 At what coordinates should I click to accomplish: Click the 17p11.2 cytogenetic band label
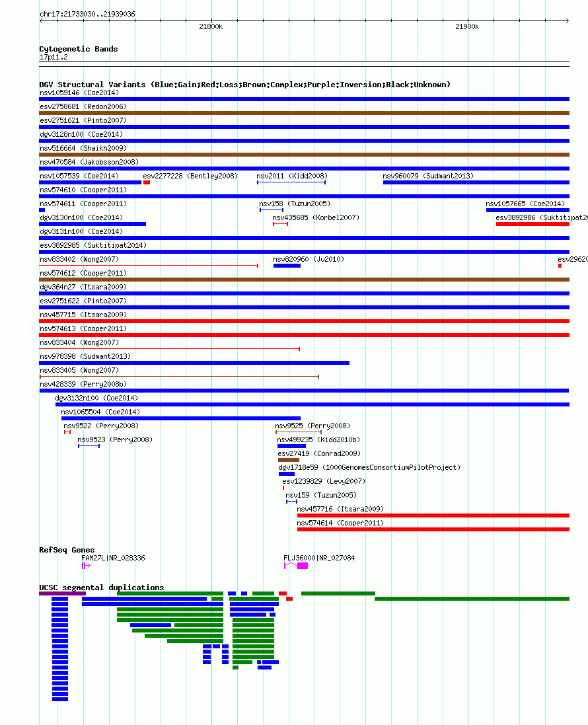[x=54, y=57]
